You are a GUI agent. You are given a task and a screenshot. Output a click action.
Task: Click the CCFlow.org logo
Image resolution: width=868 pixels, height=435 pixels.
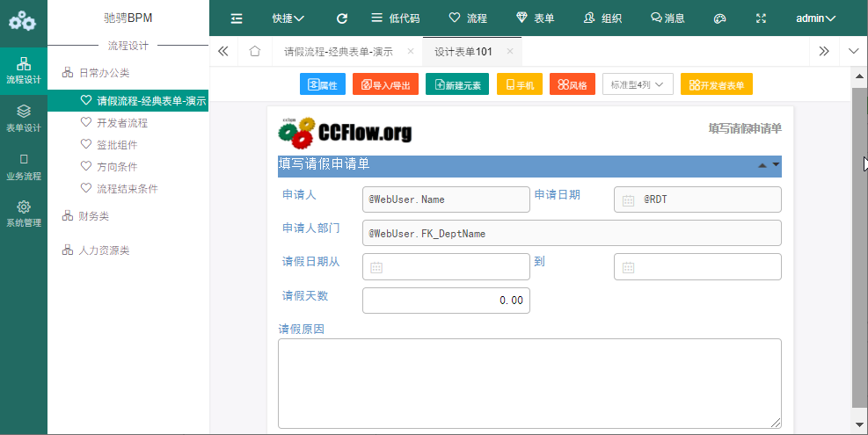click(345, 133)
